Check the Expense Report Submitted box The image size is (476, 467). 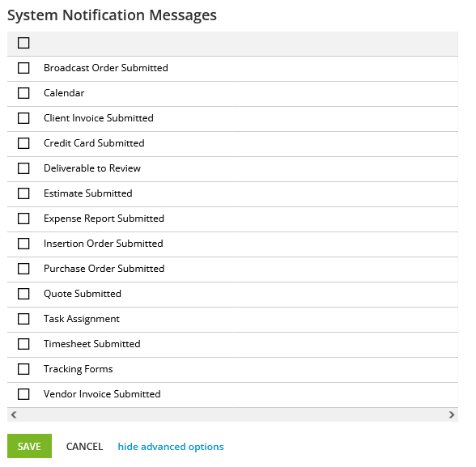[x=23, y=219]
